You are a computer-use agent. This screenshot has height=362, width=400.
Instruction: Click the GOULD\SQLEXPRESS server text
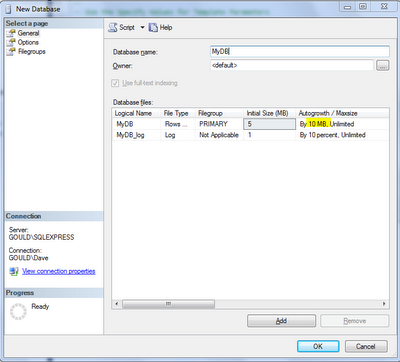(41, 237)
